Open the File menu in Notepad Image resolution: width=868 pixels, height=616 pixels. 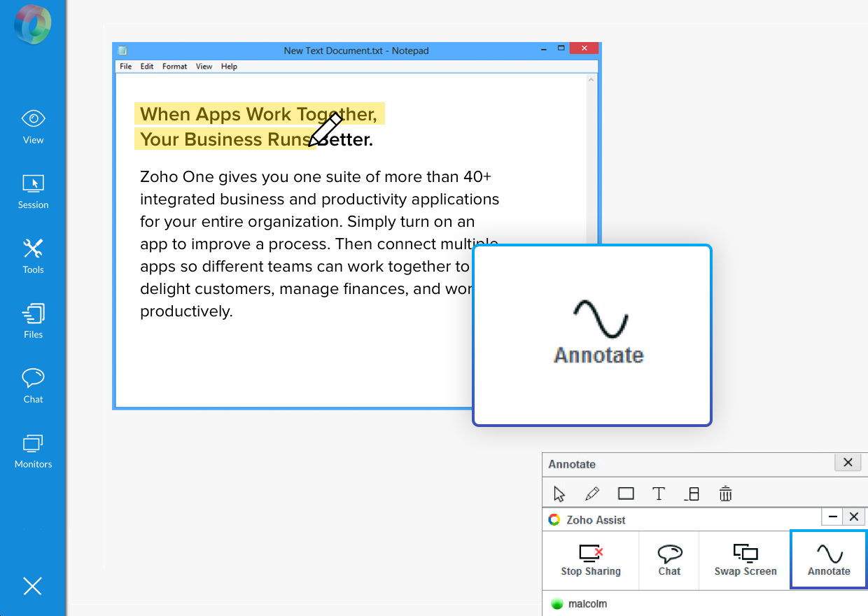(125, 66)
